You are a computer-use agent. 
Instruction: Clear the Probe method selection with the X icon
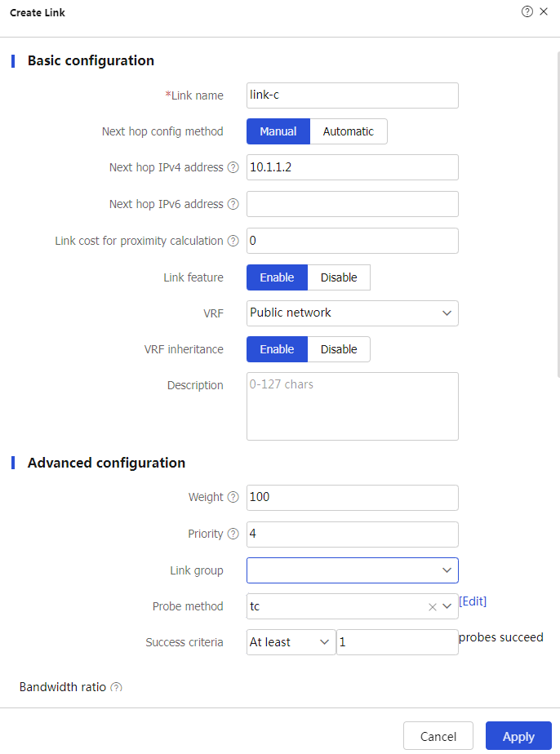tap(433, 607)
